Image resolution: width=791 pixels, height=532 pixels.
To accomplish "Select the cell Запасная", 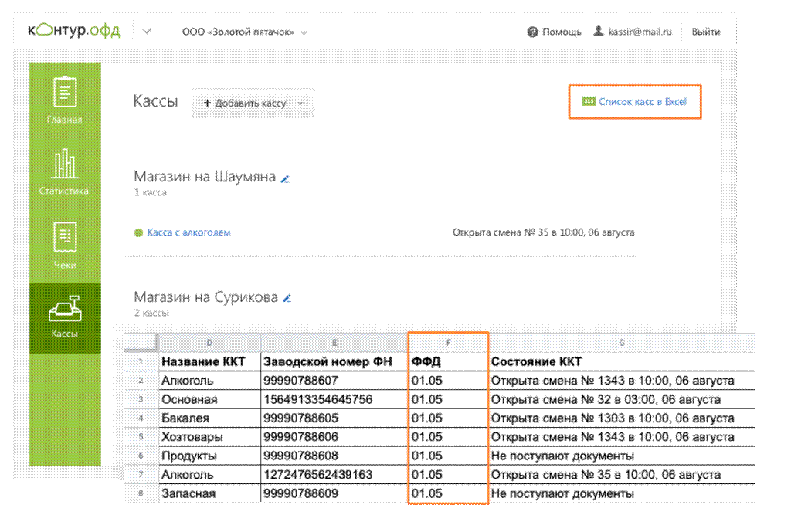I will pyautogui.click(x=209, y=493).
